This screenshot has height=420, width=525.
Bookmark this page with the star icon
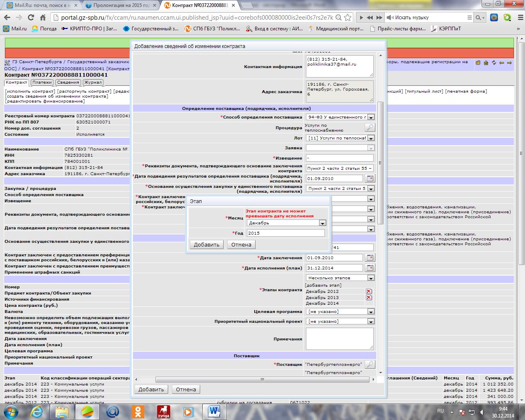[x=348, y=18]
